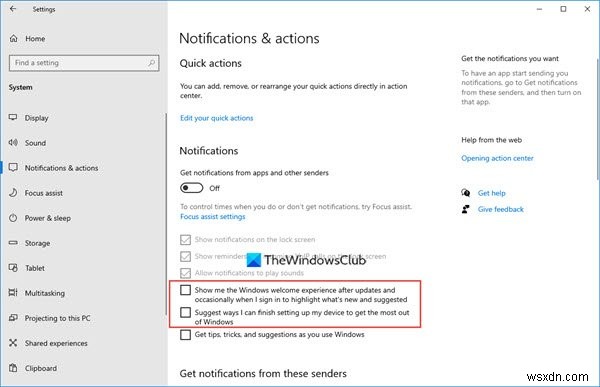
Task: Open Focus assist settings link
Action: tap(212, 217)
